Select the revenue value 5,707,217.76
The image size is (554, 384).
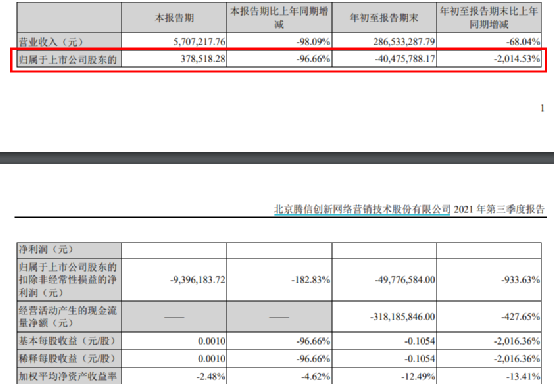[199, 42]
